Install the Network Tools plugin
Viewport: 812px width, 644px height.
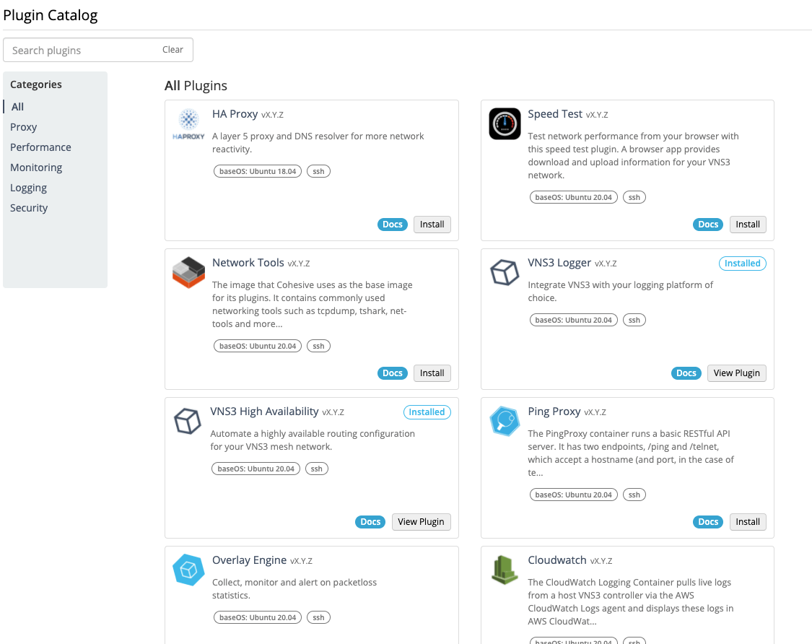tap(432, 373)
